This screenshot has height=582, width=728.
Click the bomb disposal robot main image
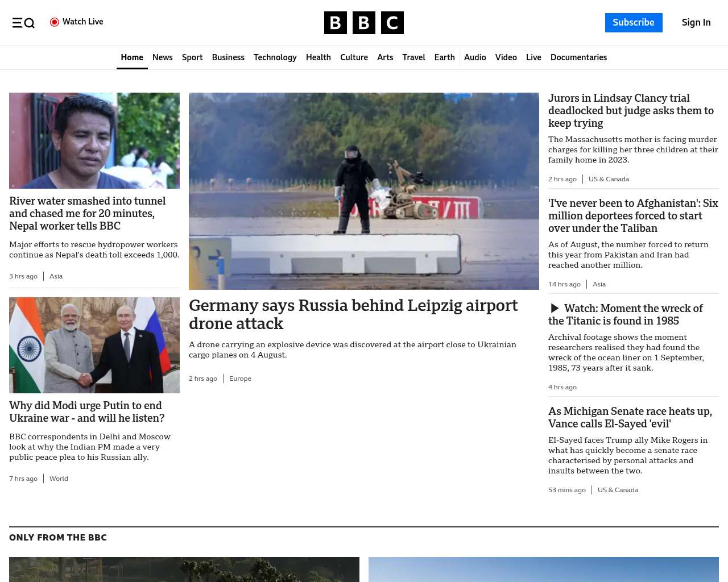364,191
